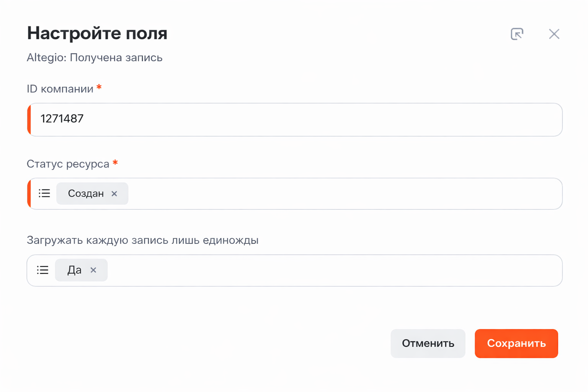Close the Настройте поля dialog
Screen dimensions: 588x392
point(554,34)
